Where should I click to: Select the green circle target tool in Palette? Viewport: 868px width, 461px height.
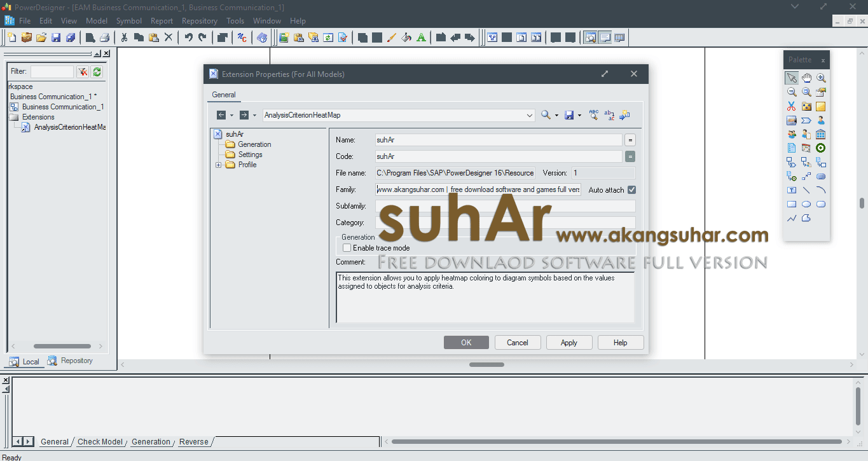coord(821,148)
